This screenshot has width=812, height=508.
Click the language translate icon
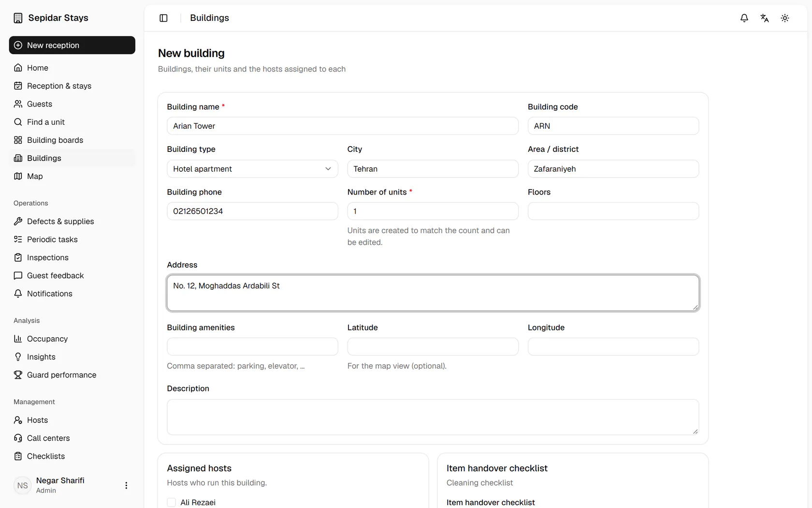(765, 18)
